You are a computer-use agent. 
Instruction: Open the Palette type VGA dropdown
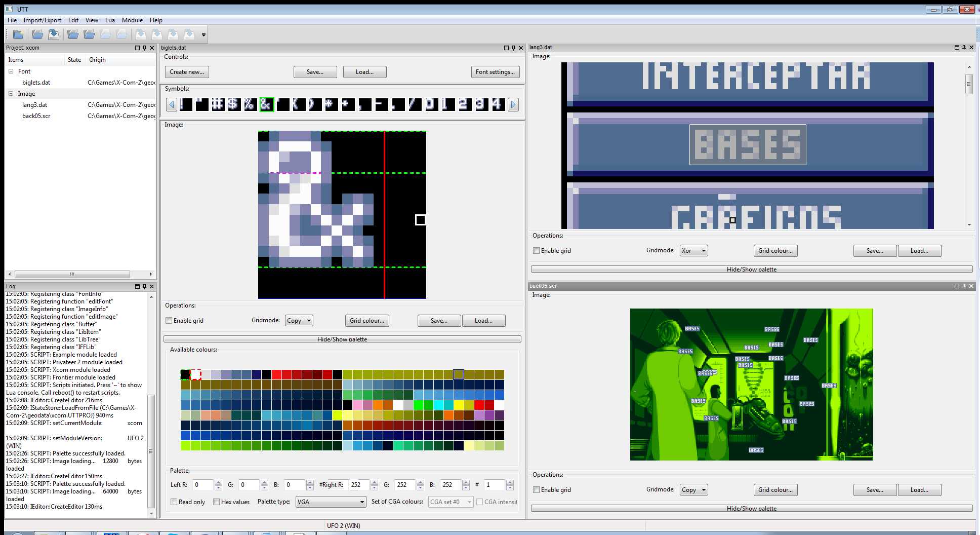pyautogui.click(x=331, y=502)
